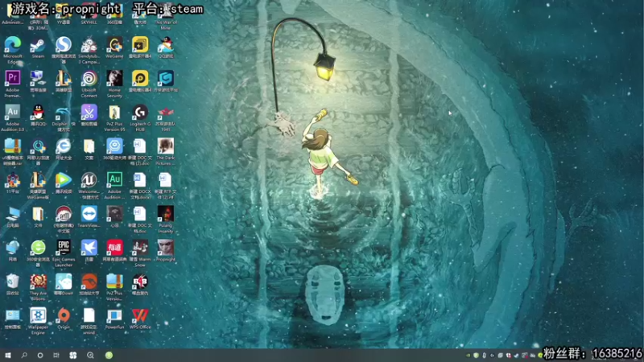This screenshot has height=362, width=644.
Task: Launch the WPS Office shortcut
Action: 140,315
